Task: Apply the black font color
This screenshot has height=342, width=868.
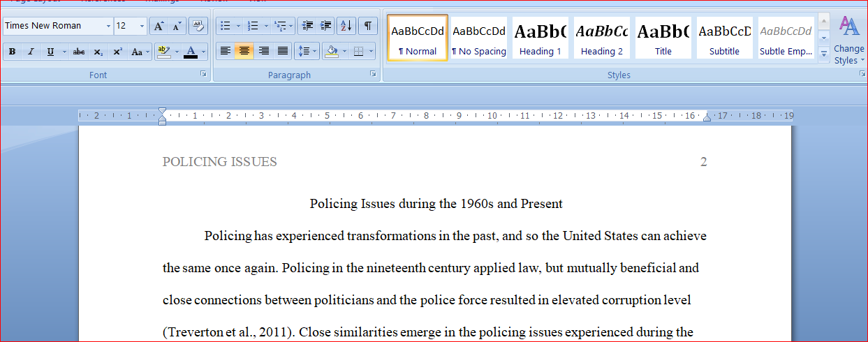Action: (x=191, y=52)
